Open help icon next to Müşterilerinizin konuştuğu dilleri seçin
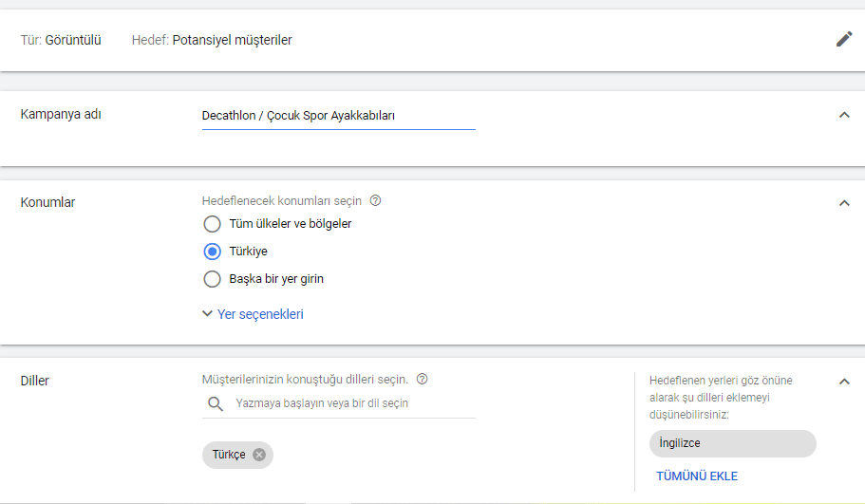Viewport: 865px width, 504px height. coord(423,379)
